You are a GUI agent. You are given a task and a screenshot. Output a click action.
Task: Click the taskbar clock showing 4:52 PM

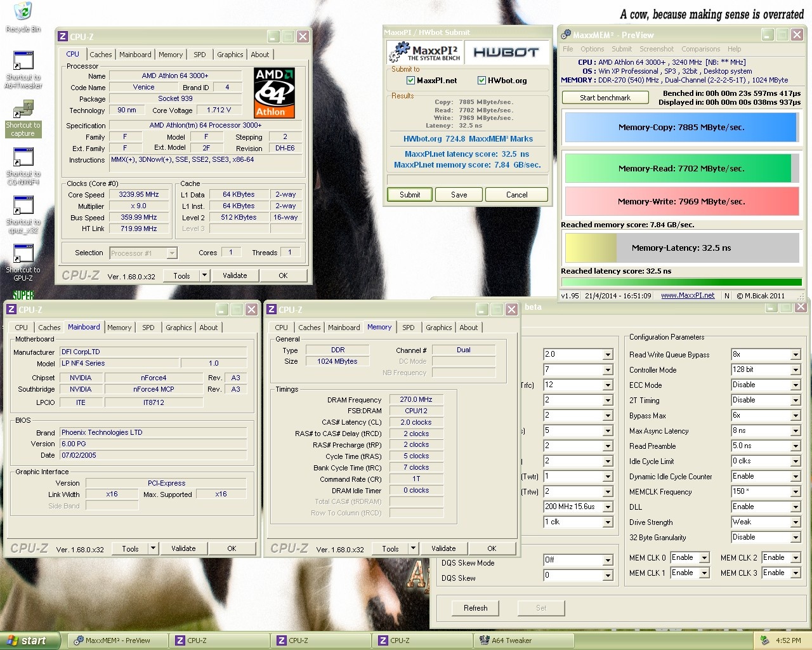pos(789,640)
